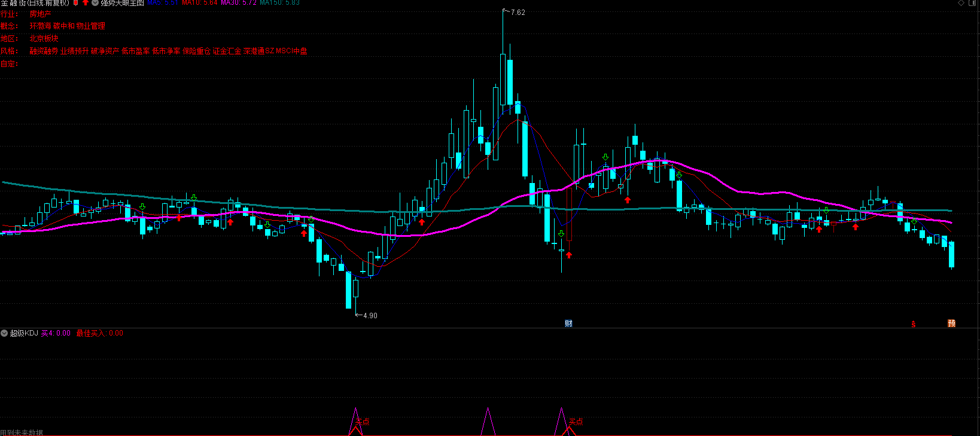Viewport: 980px width, 436px height.
Task: Click the MA10 moving average label
Action: point(200,3)
